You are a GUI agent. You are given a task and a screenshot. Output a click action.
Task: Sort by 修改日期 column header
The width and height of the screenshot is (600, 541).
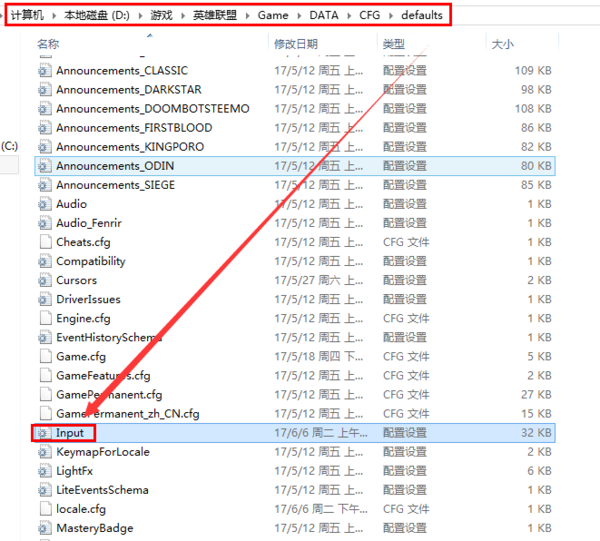tap(296, 44)
